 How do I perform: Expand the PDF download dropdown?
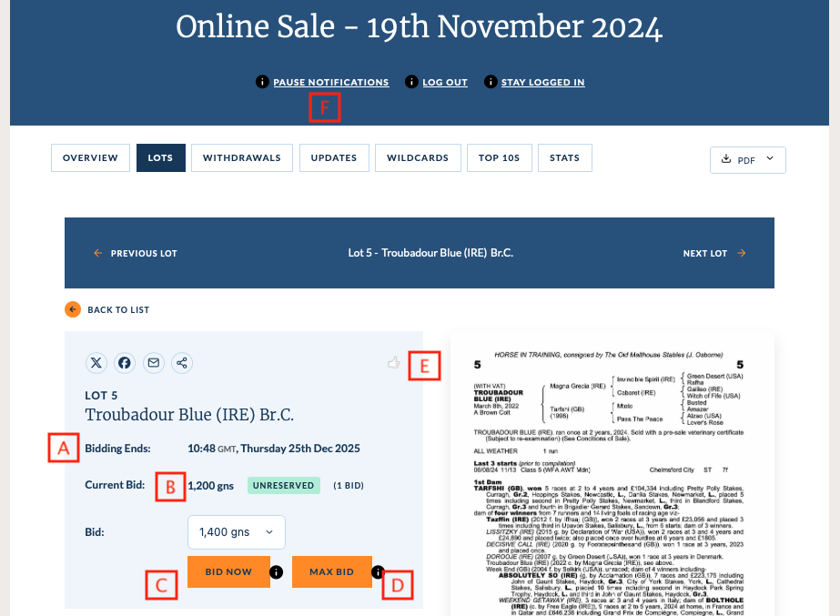(747, 159)
